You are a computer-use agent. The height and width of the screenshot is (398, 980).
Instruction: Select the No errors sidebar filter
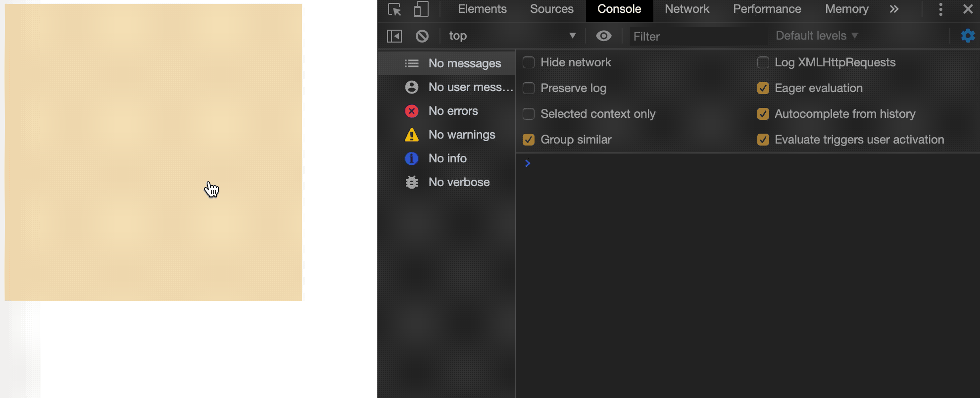pyautogui.click(x=453, y=111)
